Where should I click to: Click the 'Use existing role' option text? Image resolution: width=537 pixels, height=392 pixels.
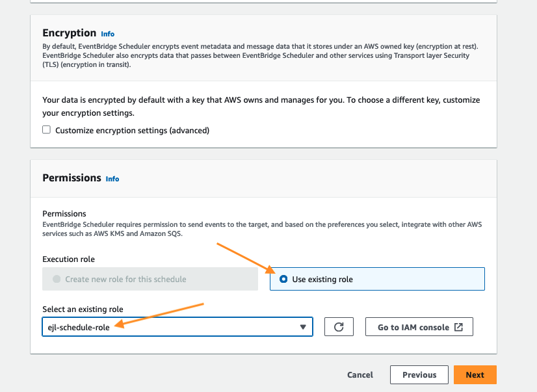322,279
